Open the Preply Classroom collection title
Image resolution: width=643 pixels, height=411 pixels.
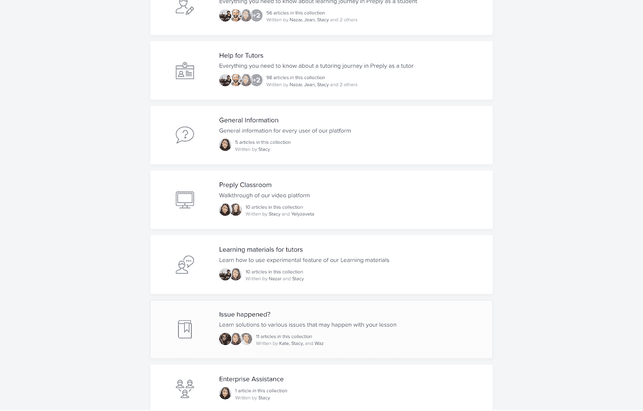click(245, 185)
